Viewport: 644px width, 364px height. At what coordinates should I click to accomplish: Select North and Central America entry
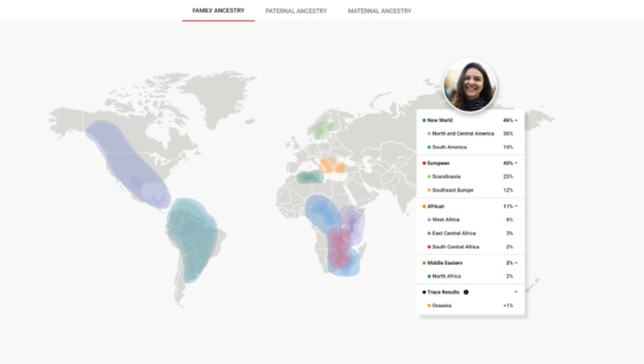pyautogui.click(x=462, y=134)
